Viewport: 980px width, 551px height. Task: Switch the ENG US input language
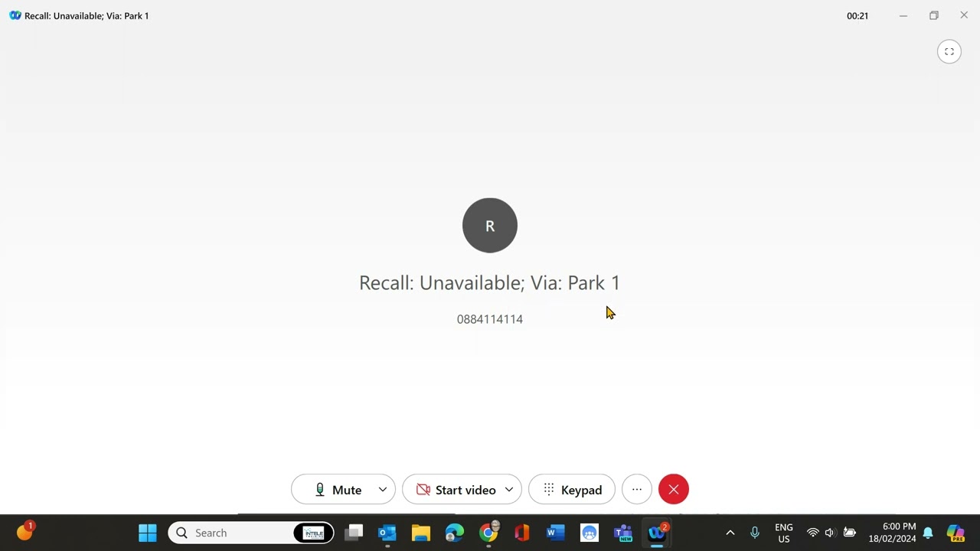[784, 533]
